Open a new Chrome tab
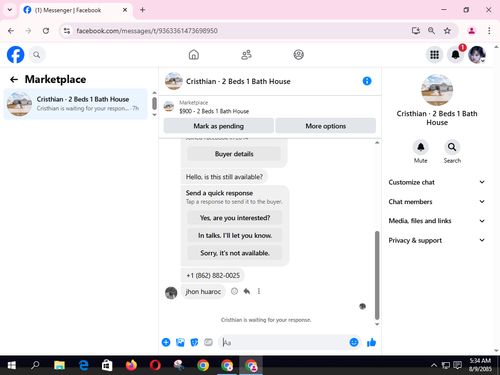Image resolution: width=500 pixels, height=375 pixels. pos(142,10)
